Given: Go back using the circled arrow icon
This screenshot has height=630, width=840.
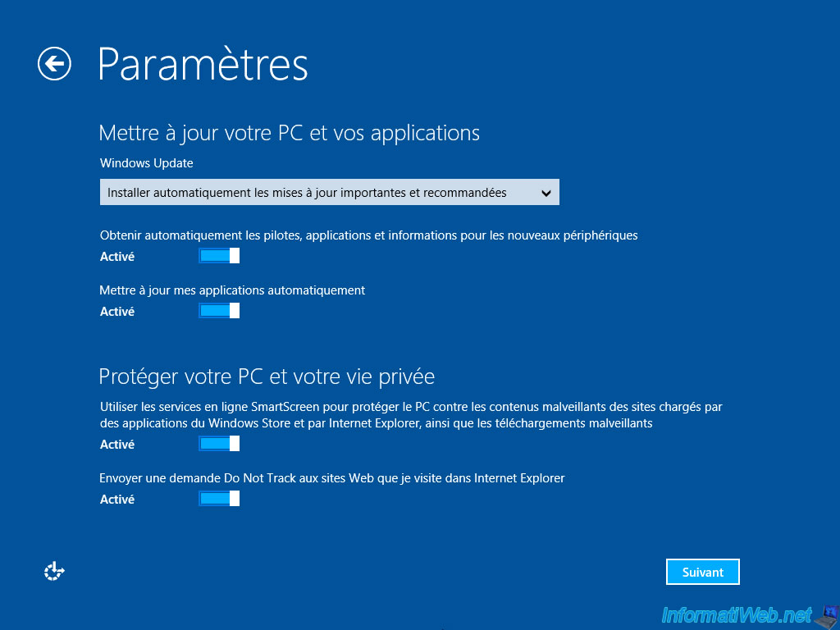Looking at the screenshot, I should [54, 64].
